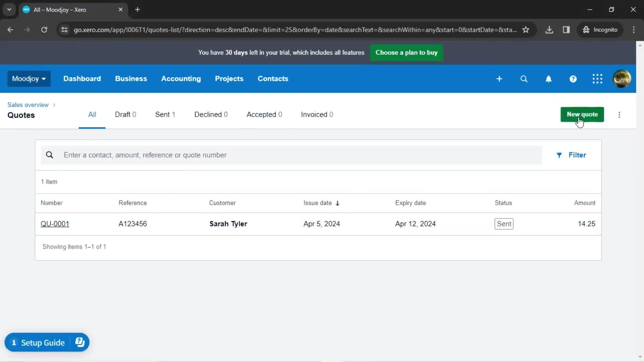Switch to the All quotes tab

pyautogui.click(x=92, y=115)
